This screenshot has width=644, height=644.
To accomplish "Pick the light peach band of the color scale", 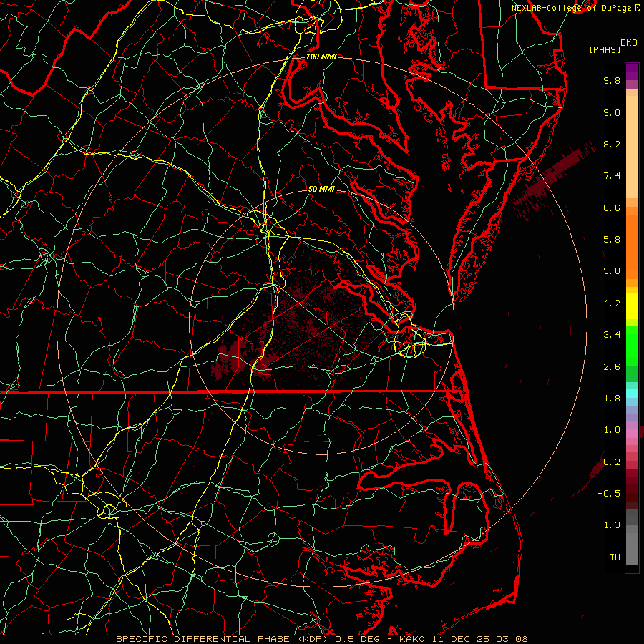I will (x=632, y=147).
